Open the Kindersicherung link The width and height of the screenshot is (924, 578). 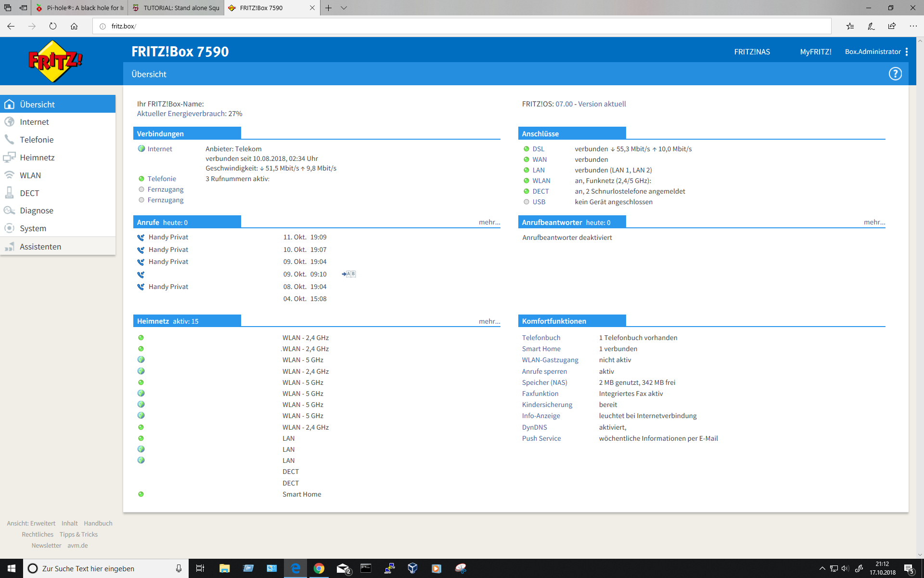tap(547, 405)
